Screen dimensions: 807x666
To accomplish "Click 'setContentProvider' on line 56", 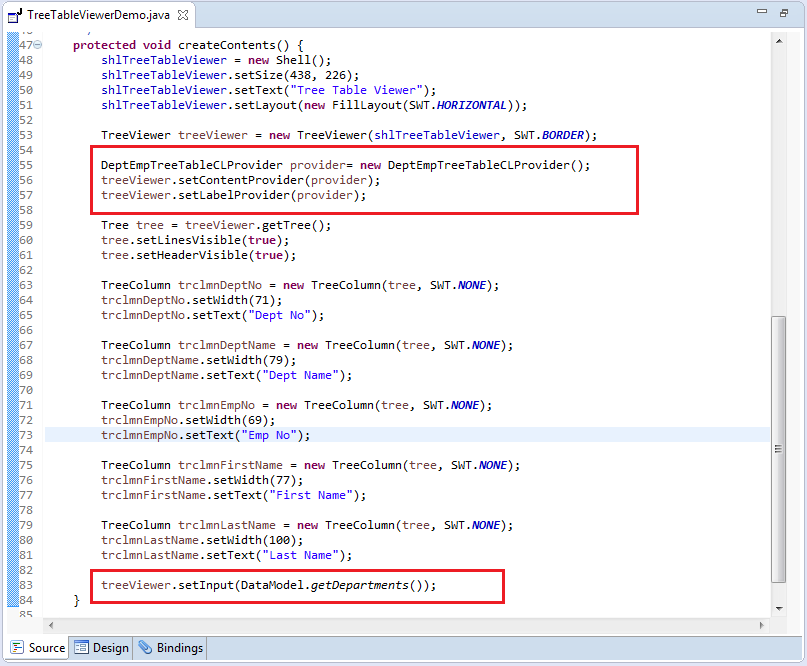I will 241,180.
